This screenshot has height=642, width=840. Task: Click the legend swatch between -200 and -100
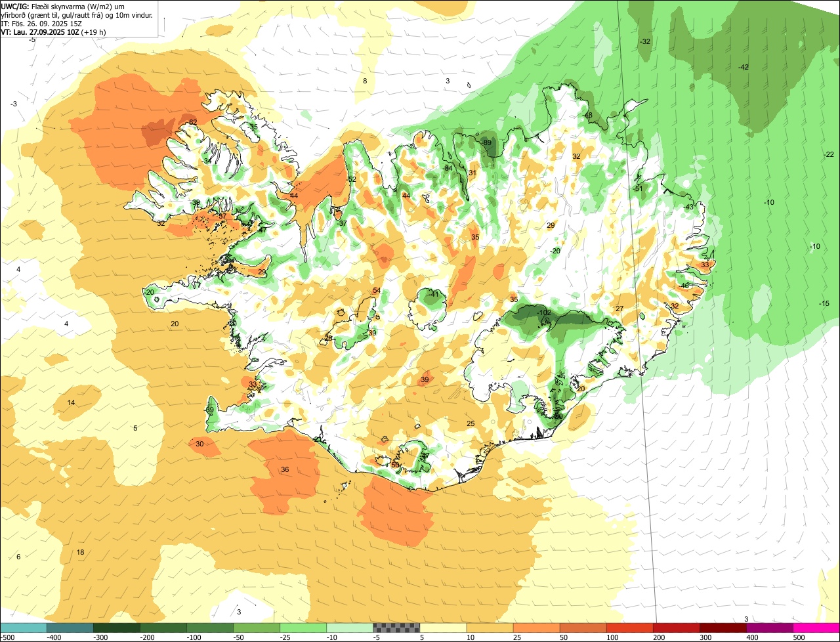(x=163, y=628)
